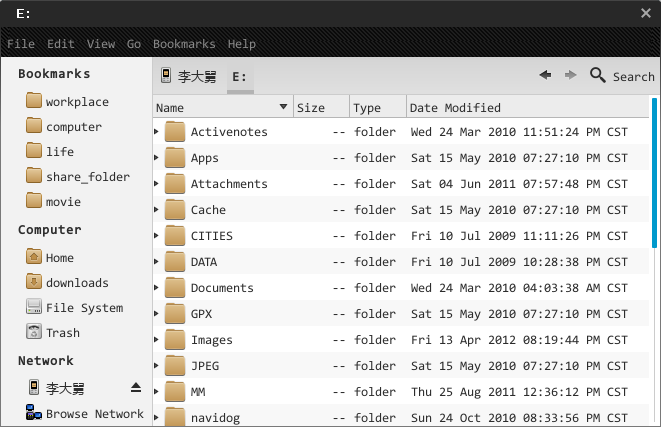Click the Search magnifier icon
The height and width of the screenshot is (427, 661).
point(599,75)
